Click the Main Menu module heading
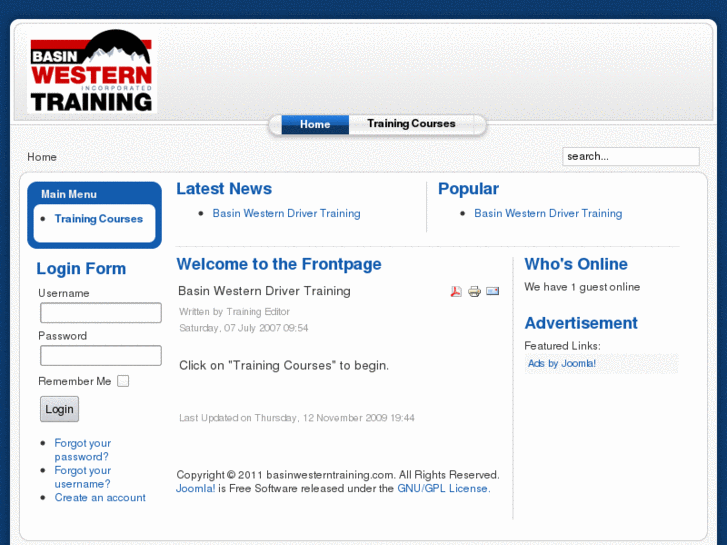The height and width of the screenshot is (545, 727). (69, 194)
